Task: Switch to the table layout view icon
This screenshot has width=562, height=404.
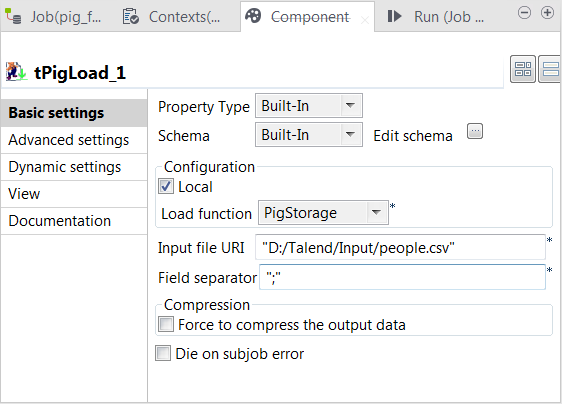Action: (x=523, y=69)
